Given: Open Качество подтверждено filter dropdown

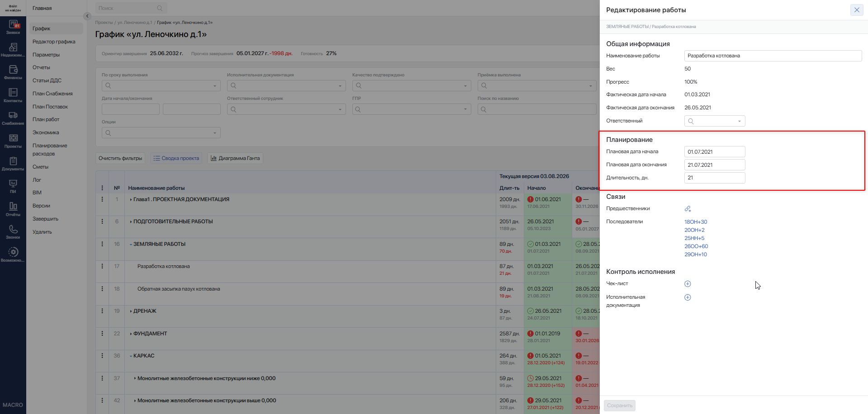Looking at the screenshot, I should pos(412,86).
